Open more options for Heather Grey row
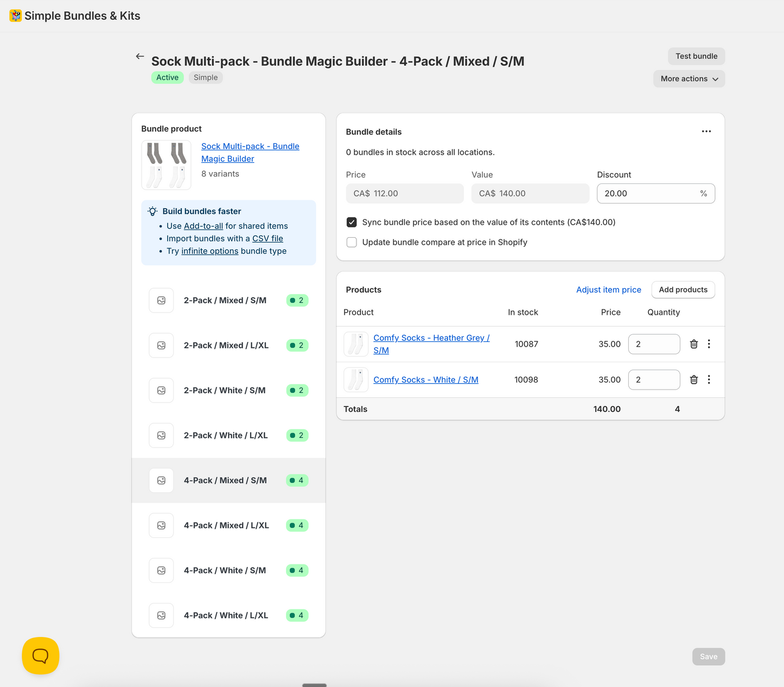This screenshot has height=687, width=784. (x=709, y=344)
